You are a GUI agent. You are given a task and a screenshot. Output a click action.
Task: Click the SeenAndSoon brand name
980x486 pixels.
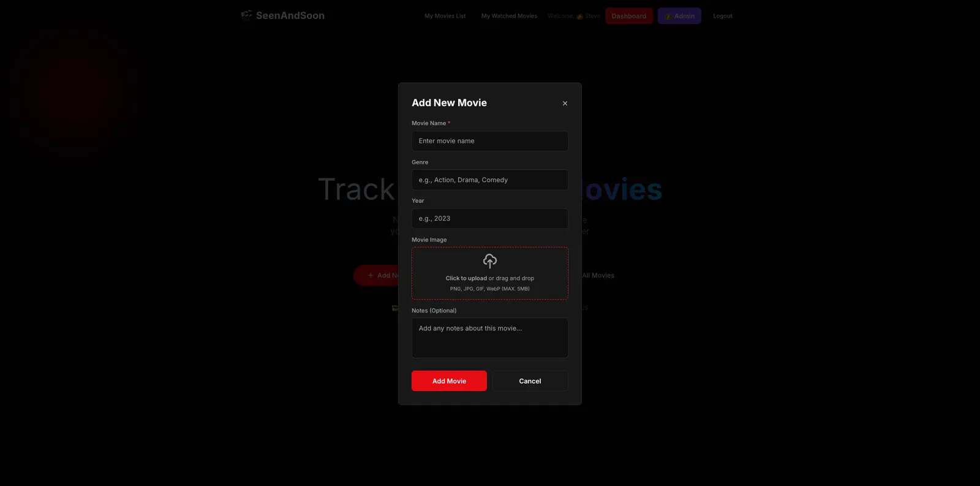pos(290,16)
